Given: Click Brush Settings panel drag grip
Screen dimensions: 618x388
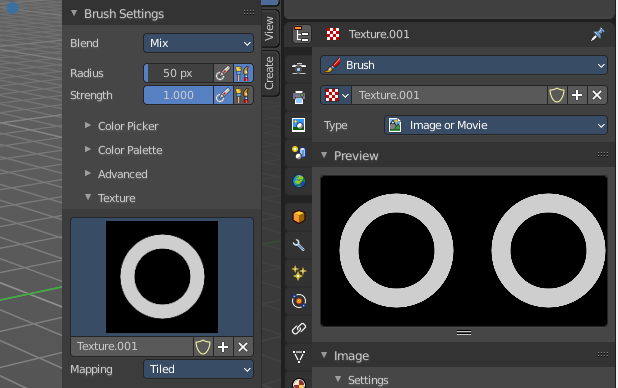Looking at the screenshot, I should pyautogui.click(x=249, y=13).
